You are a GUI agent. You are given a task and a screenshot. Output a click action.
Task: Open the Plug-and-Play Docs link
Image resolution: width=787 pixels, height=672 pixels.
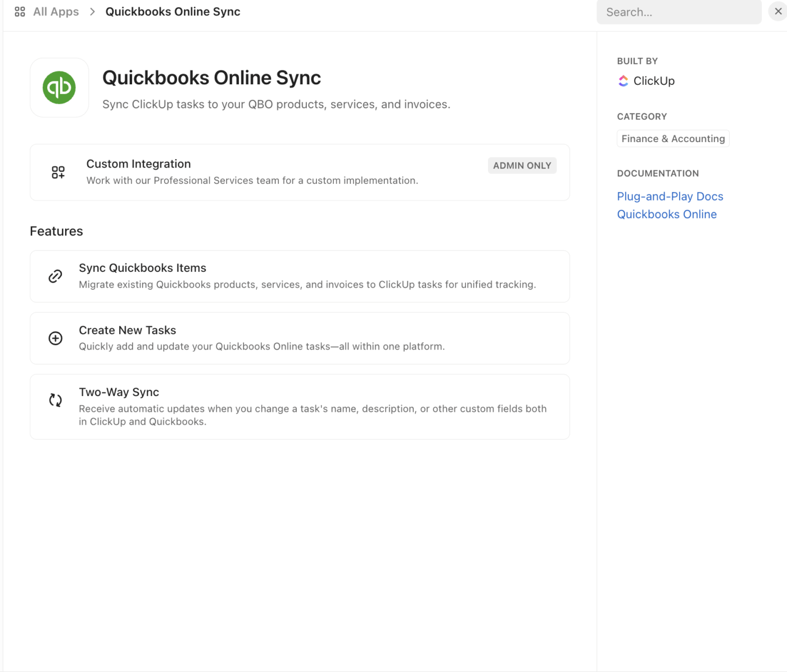tap(670, 196)
